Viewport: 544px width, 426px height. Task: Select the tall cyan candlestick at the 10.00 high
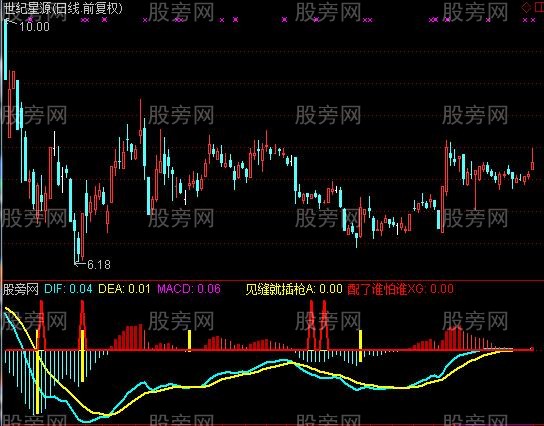5,50
